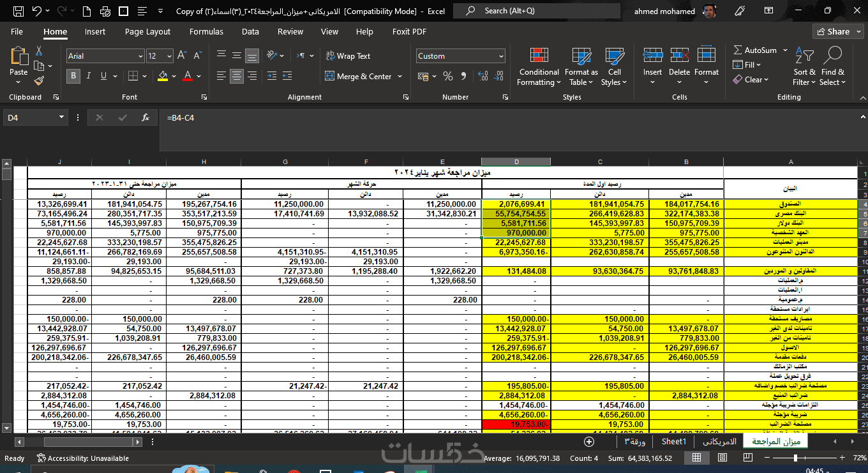The width and height of the screenshot is (868, 473).
Task: Click the Insert Function fx icon
Action: click(145, 117)
